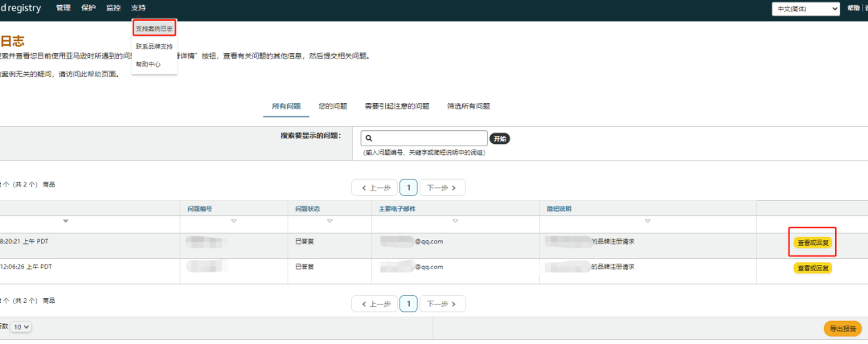Click upper 上一步 pagination button
The height and width of the screenshot is (344, 868).
pos(376,188)
